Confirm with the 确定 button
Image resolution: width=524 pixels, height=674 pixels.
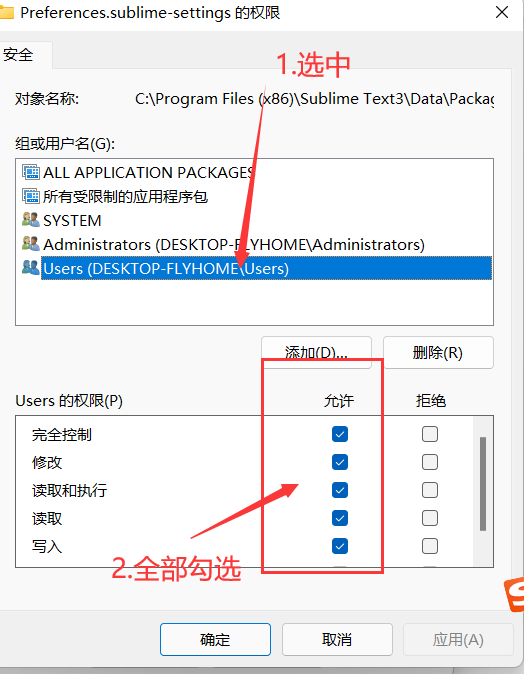tap(215, 640)
